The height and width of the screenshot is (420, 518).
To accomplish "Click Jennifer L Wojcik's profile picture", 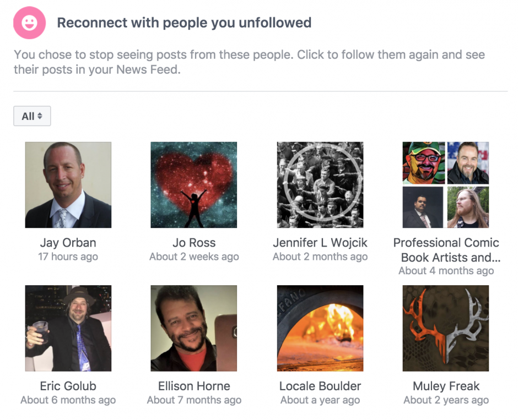I will tap(320, 184).
